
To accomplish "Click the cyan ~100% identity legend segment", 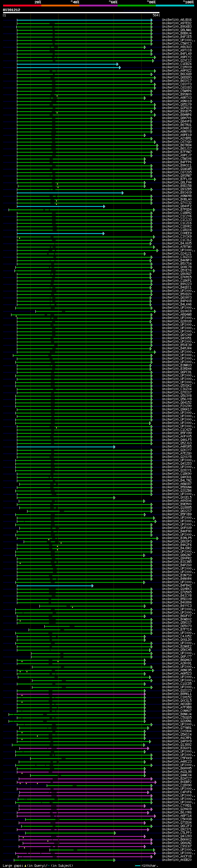I will [175, 6].
